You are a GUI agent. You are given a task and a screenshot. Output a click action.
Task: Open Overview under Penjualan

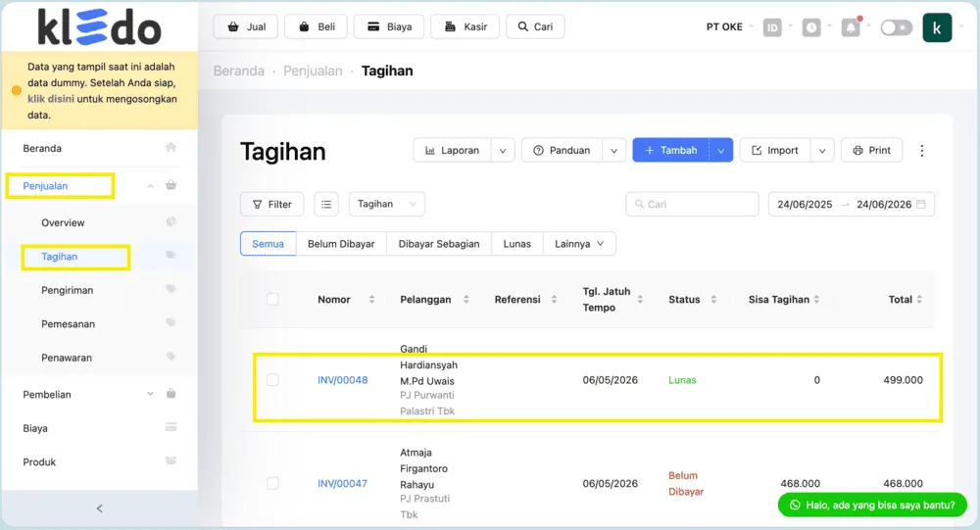[x=63, y=222]
